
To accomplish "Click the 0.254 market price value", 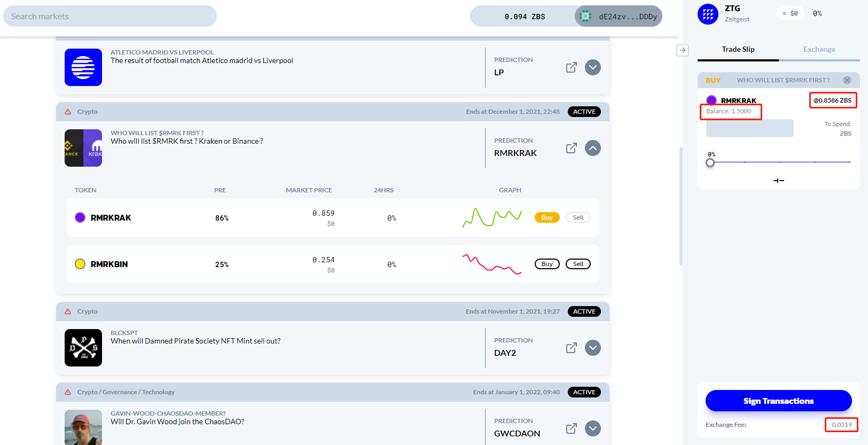I will [x=323, y=260].
